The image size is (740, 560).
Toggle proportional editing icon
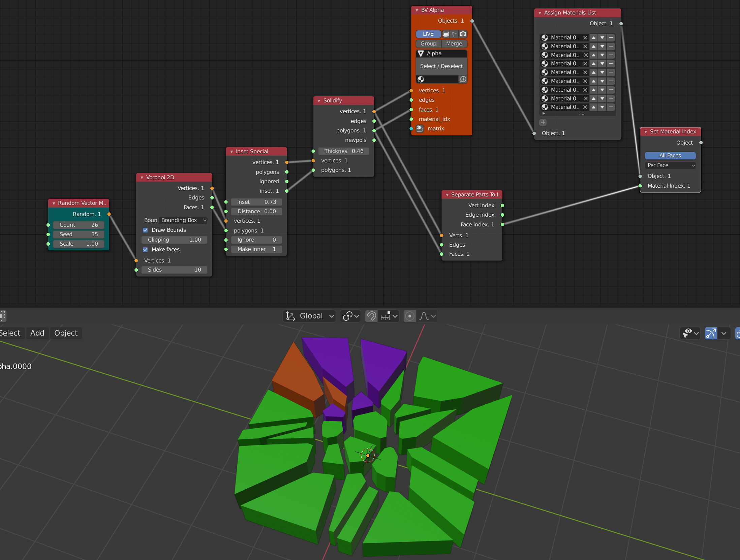click(x=410, y=316)
